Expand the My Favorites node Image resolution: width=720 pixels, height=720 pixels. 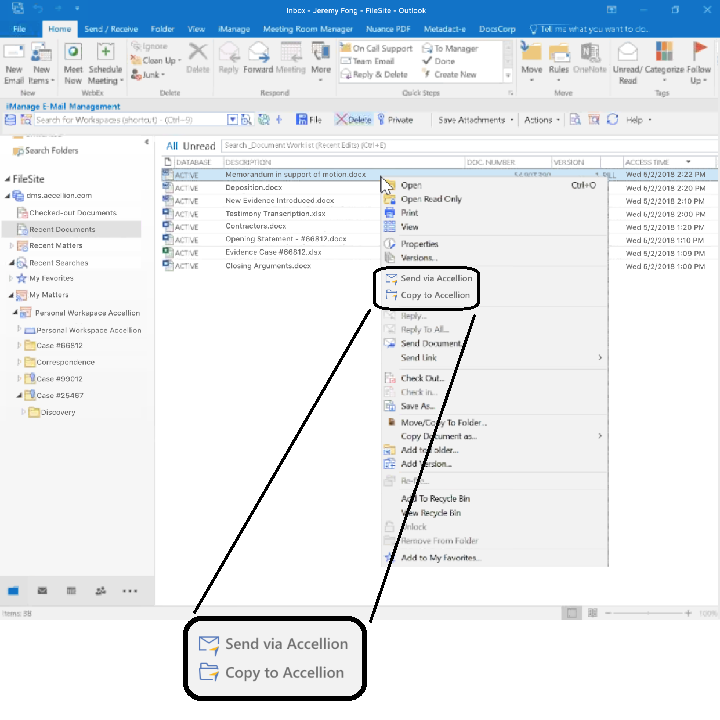10,278
